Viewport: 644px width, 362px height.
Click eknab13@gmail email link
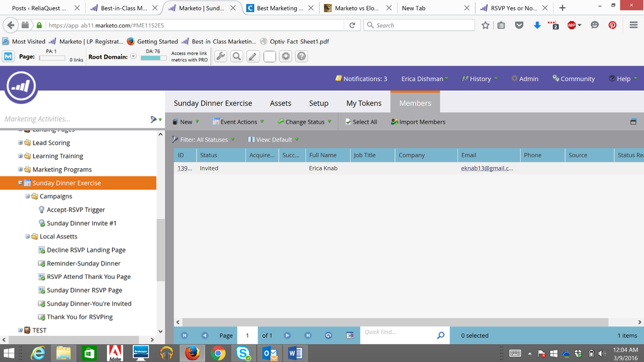(x=487, y=168)
